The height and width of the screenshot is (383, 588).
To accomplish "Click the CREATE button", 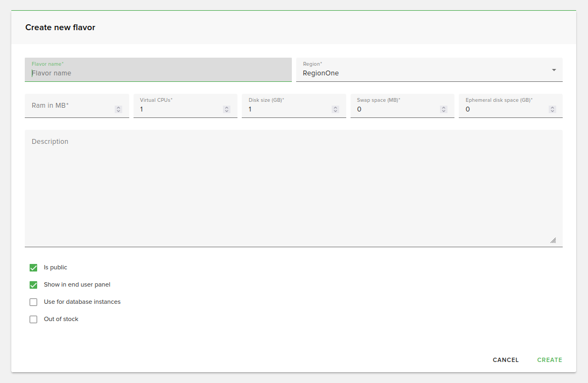I will 549,360.
